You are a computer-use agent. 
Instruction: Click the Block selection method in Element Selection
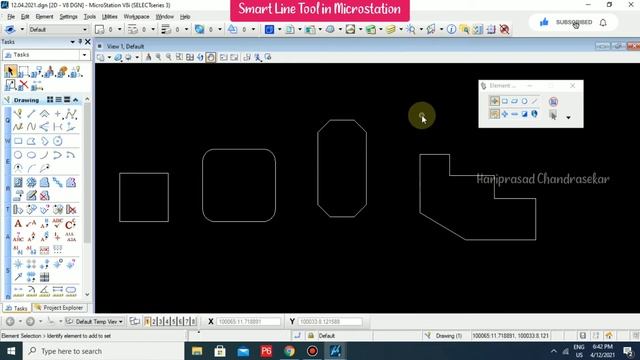505,101
